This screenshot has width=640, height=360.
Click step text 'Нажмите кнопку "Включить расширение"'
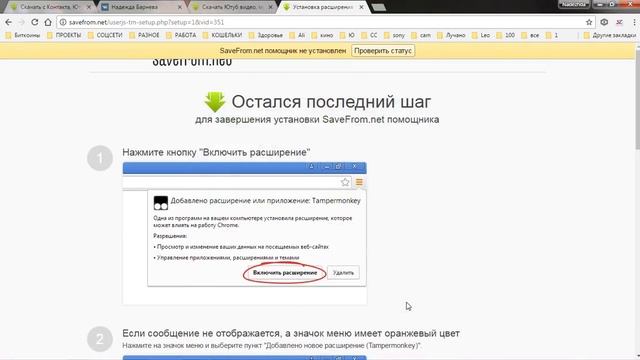tap(216, 152)
